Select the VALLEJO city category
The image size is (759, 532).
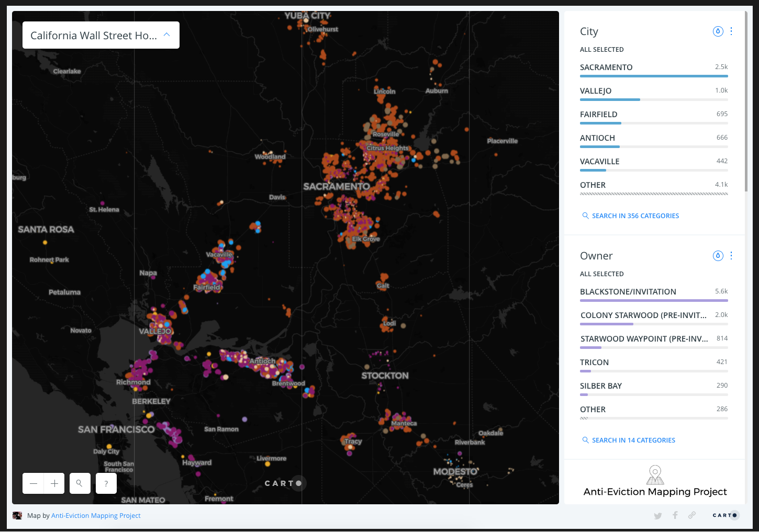click(654, 94)
